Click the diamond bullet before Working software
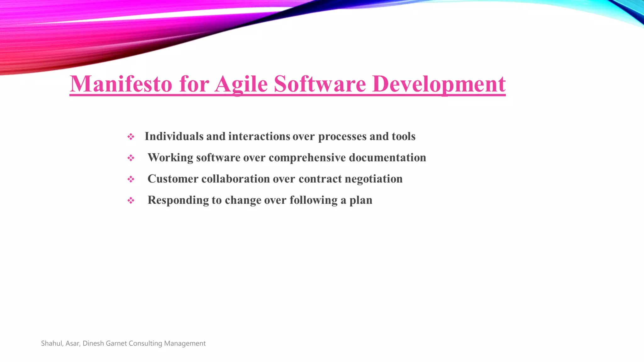The height and width of the screenshot is (362, 644). tap(131, 158)
